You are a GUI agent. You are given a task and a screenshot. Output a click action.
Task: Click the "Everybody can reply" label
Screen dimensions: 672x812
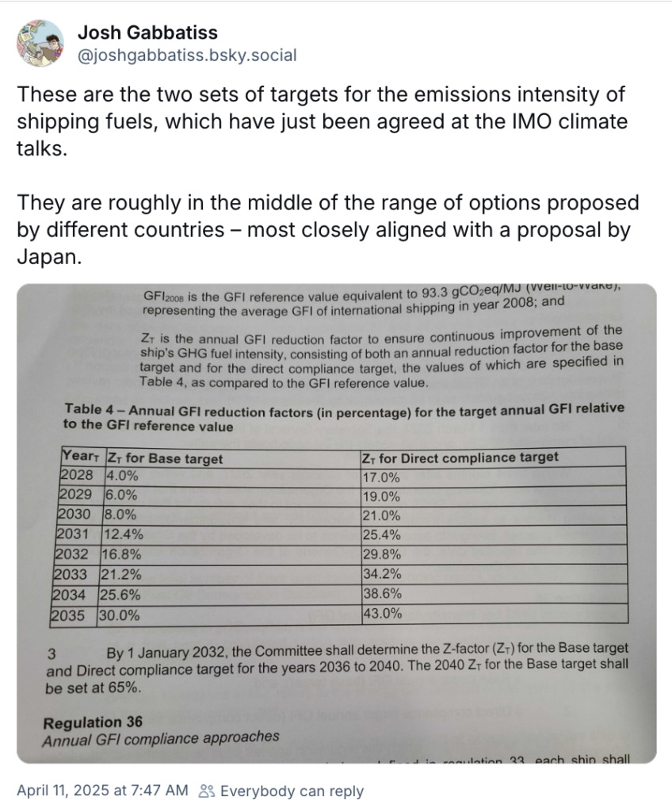292,791
